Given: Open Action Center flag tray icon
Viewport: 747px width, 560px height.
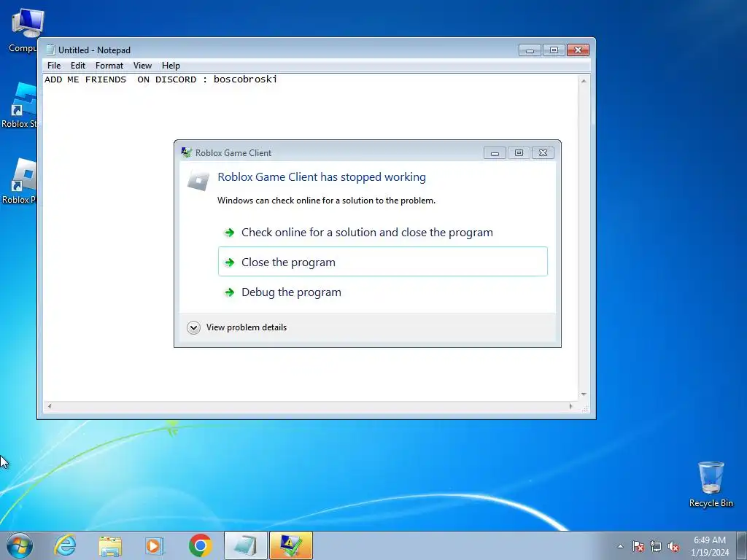Looking at the screenshot, I should click(638, 547).
